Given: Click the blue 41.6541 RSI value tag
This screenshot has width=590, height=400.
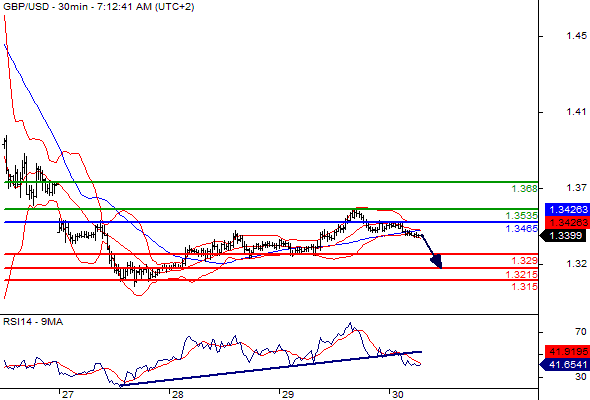Looking at the screenshot, I should (x=564, y=364).
